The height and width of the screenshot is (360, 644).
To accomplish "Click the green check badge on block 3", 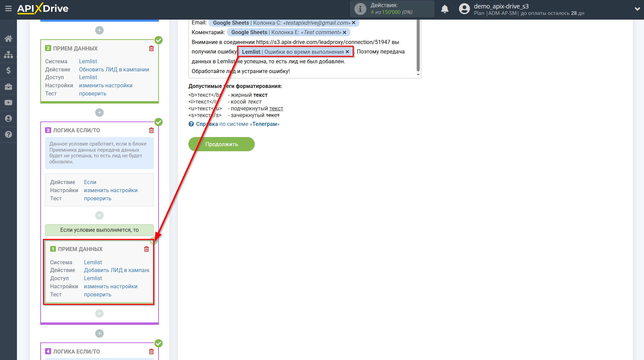I will point(159,122).
